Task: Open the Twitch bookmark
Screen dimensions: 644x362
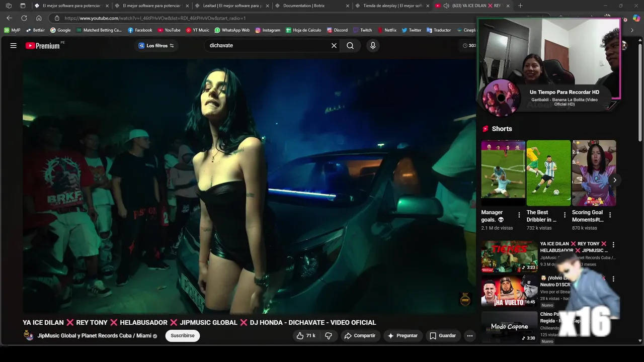Action: [363, 30]
